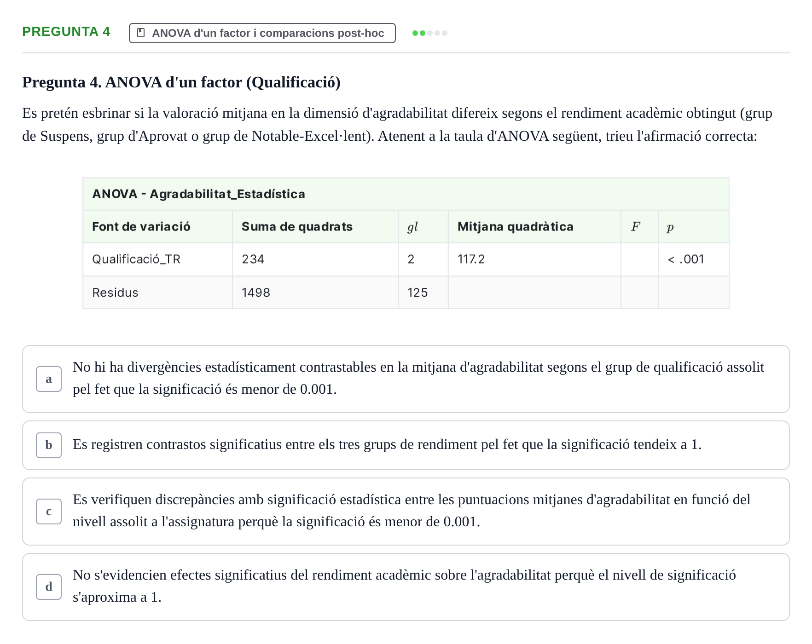
Task: Click the Qualificació_TR row label
Action: pos(136,259)
